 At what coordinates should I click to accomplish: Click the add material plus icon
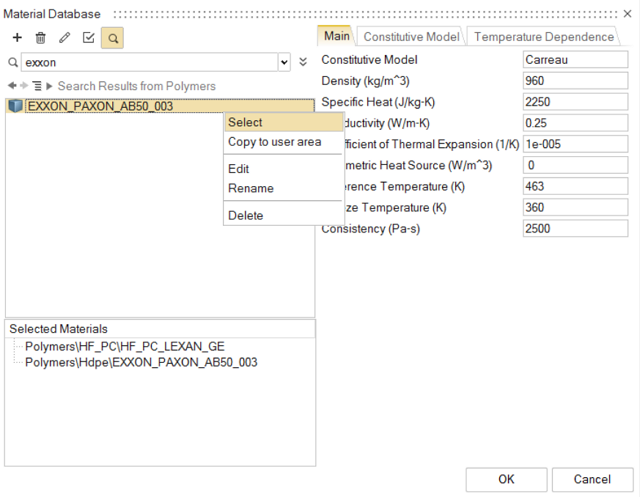(x=16, y=37)
